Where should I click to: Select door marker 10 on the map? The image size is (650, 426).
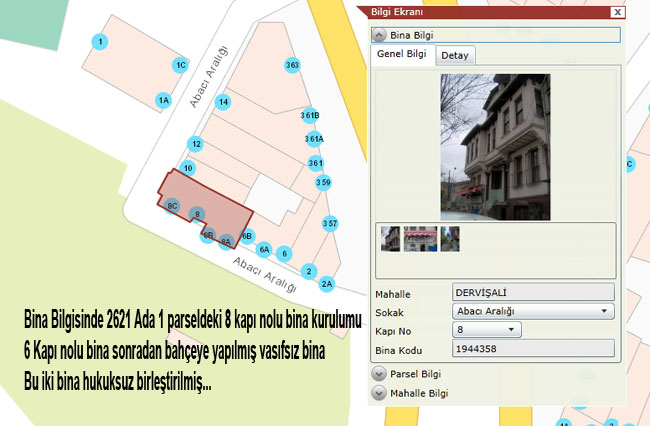point(187,168)
